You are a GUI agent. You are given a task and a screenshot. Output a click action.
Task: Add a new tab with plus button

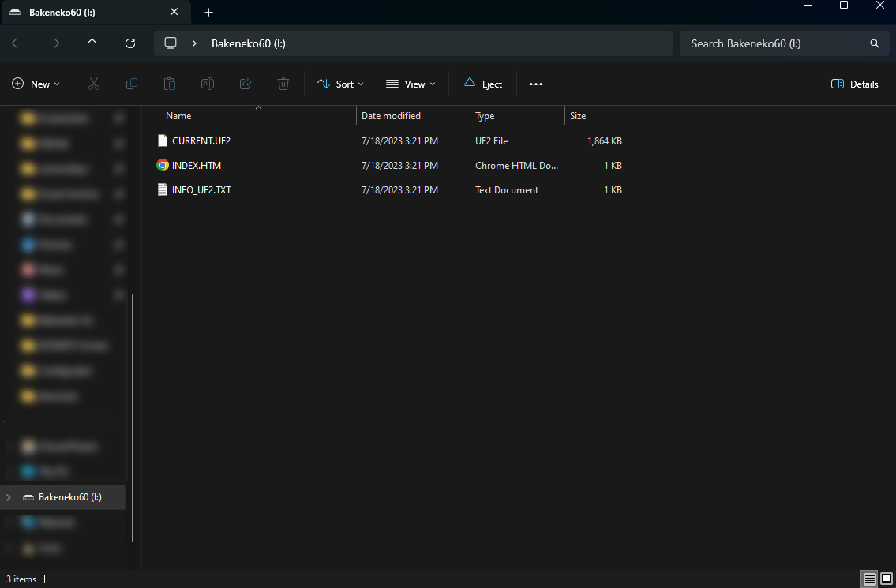[x=209, y=13]
